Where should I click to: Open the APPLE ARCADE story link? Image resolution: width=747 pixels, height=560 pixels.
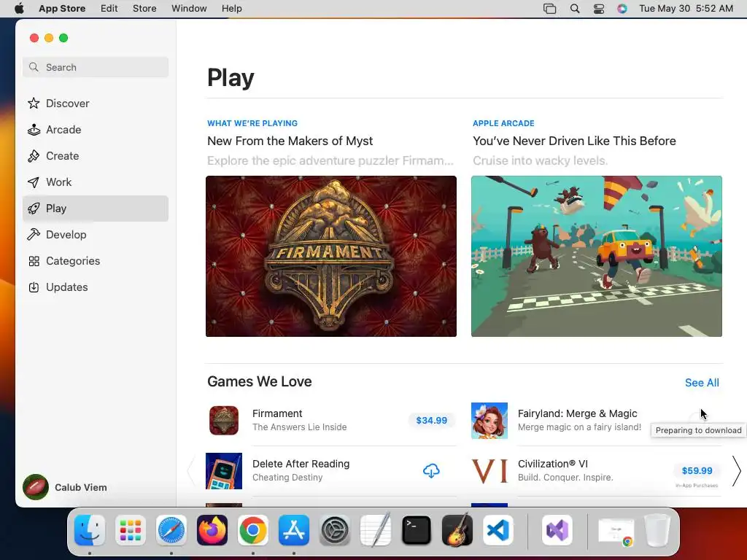tap(503, 123)
